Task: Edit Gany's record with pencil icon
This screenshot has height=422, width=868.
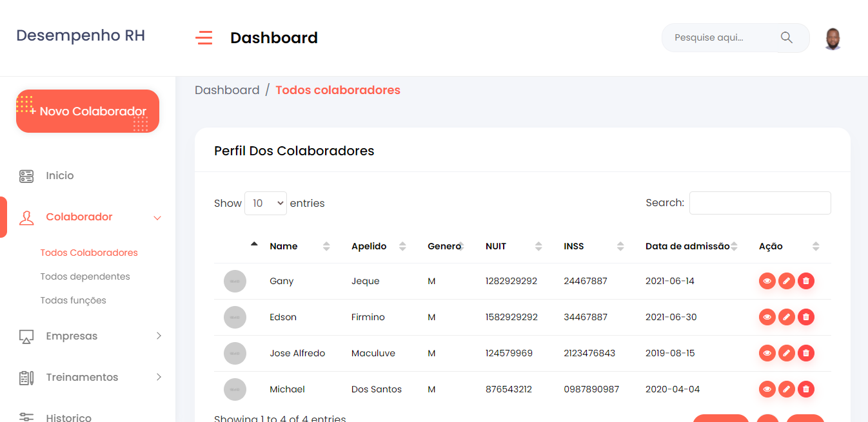Action: pos(786,281)
